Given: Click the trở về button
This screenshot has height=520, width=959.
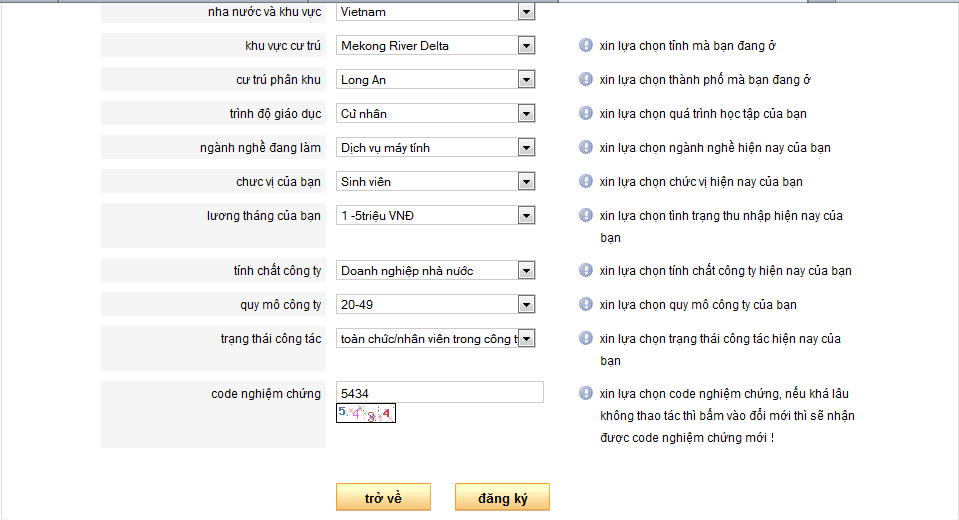Looking at the screenshot, I should coord(383,497).
